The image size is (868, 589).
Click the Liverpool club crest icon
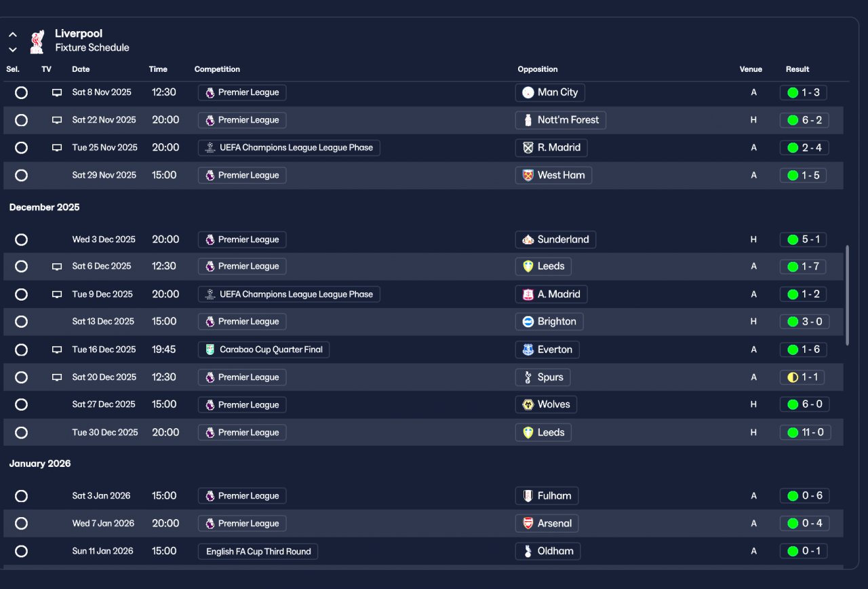[x=37, y=41]
